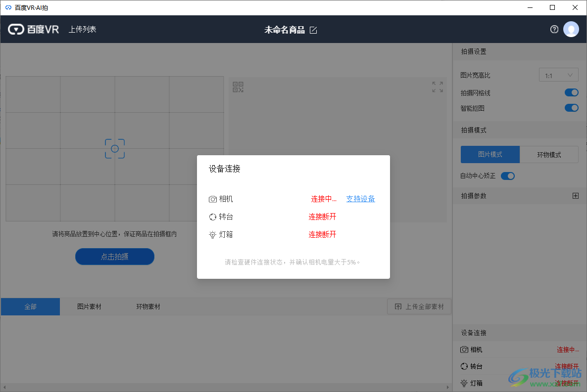Expand the 灯箱 connection status in sidebar
The height and width of the screenshot is (392, 587).
point(568,383)
